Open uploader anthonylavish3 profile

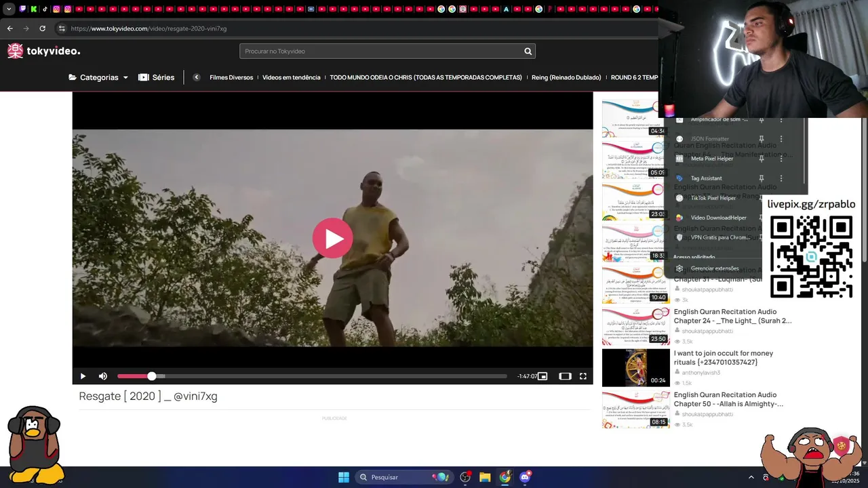pos(701,373)
